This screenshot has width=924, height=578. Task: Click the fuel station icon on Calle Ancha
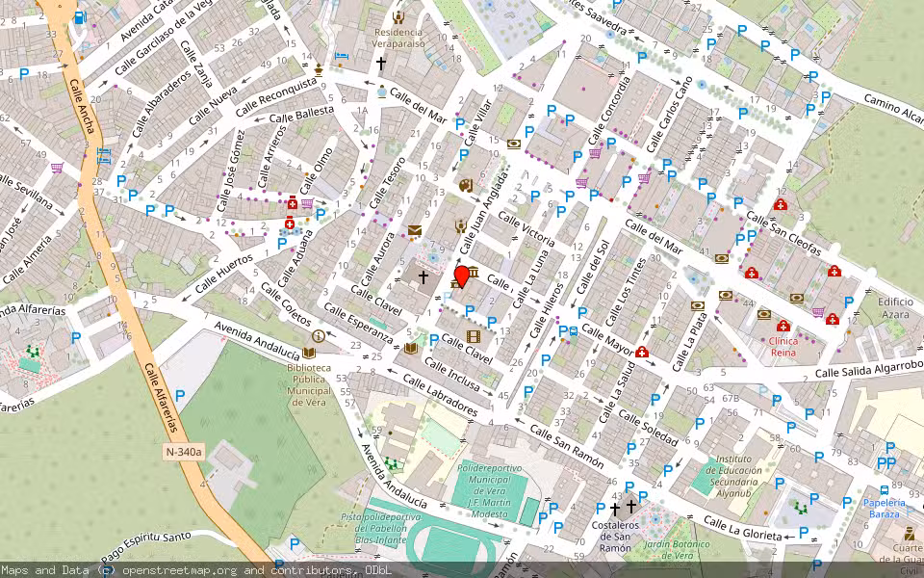80,18
